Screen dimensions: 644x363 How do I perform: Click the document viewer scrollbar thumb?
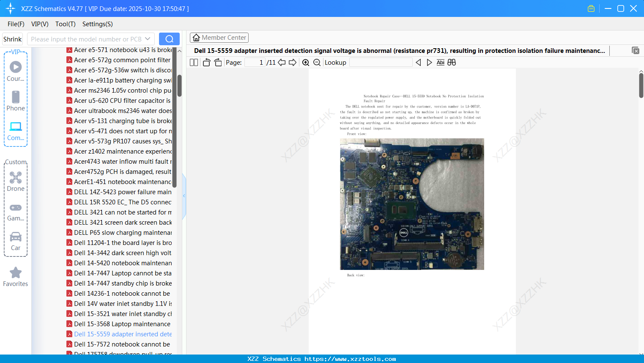pyautogui.click(x=641, y=85)
